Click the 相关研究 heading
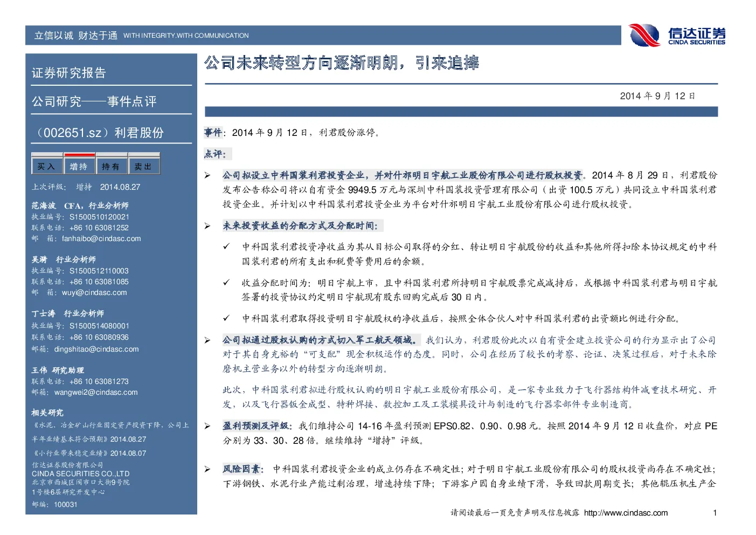Screen dimensions: 756x535 tap(47, 413)
